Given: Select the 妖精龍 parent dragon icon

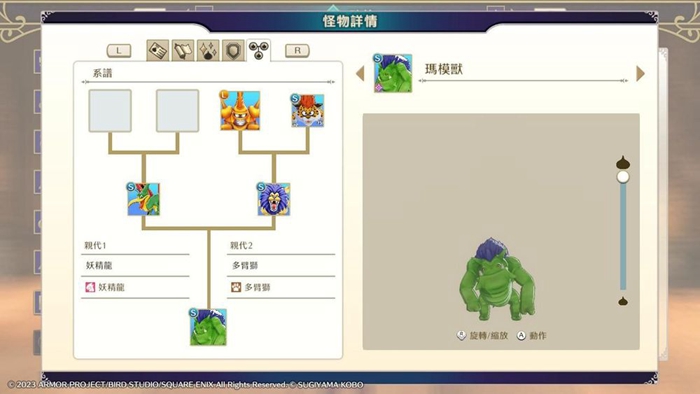Looking at the screenshot, I should (143, 199).
